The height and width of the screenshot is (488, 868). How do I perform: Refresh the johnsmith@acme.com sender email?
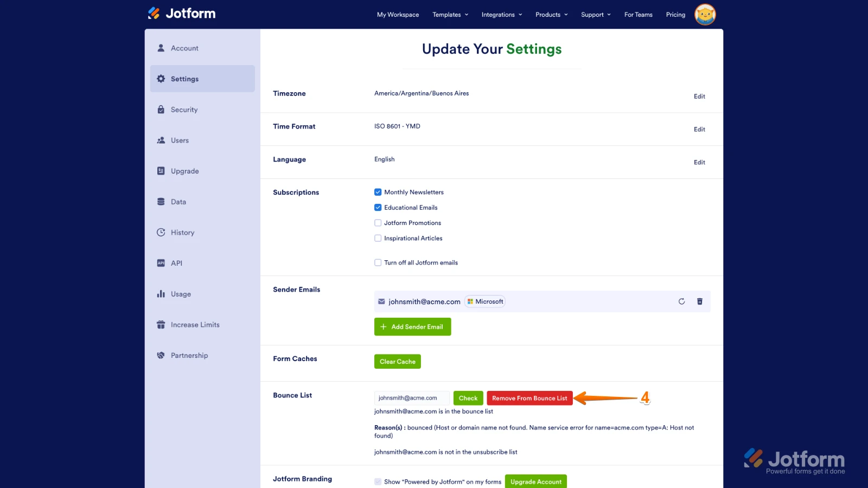(681, 301)
